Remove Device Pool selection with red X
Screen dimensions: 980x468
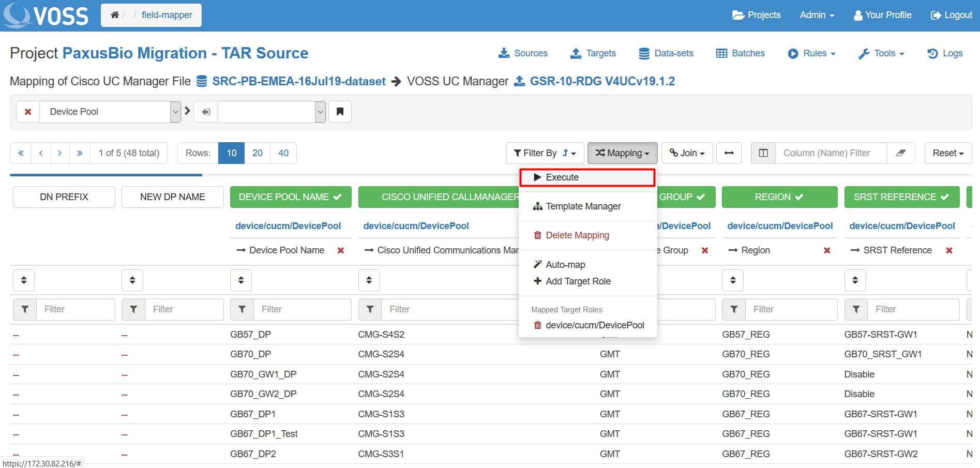[28, 112]
